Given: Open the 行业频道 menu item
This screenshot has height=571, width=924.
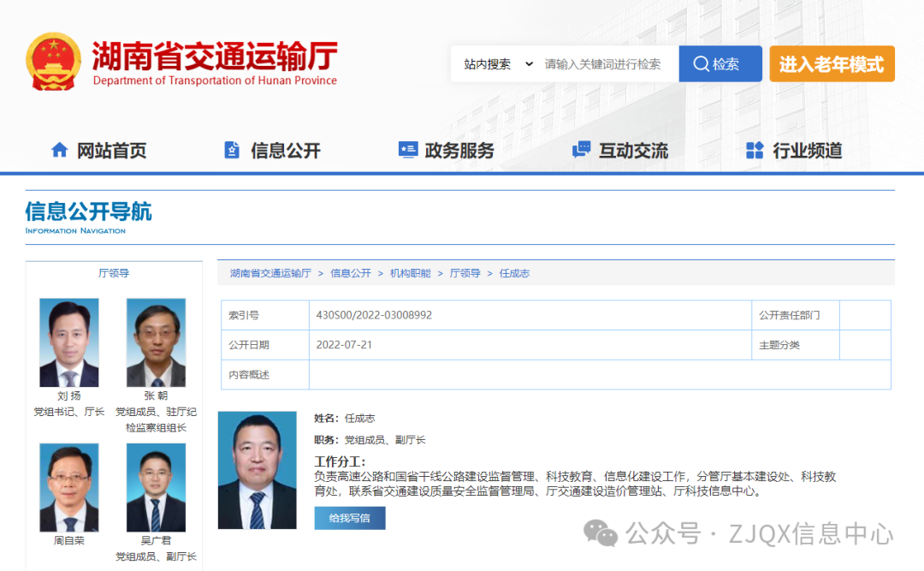Looking at the screenshot, I should [x=807, y=151].
